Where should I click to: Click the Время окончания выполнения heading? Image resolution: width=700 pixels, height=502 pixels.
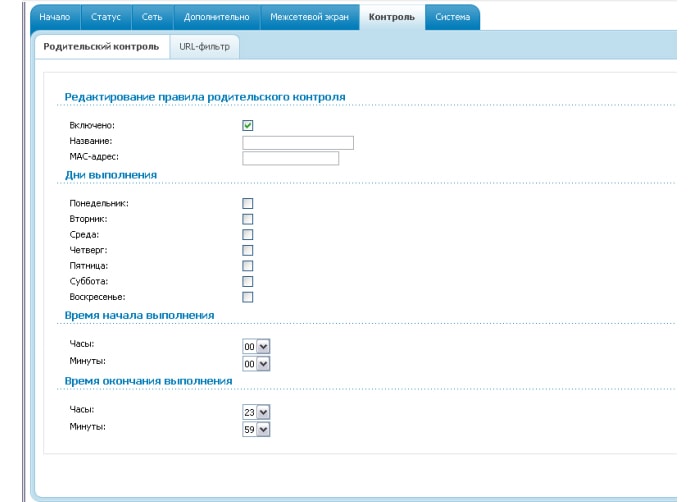click(149, 381)
